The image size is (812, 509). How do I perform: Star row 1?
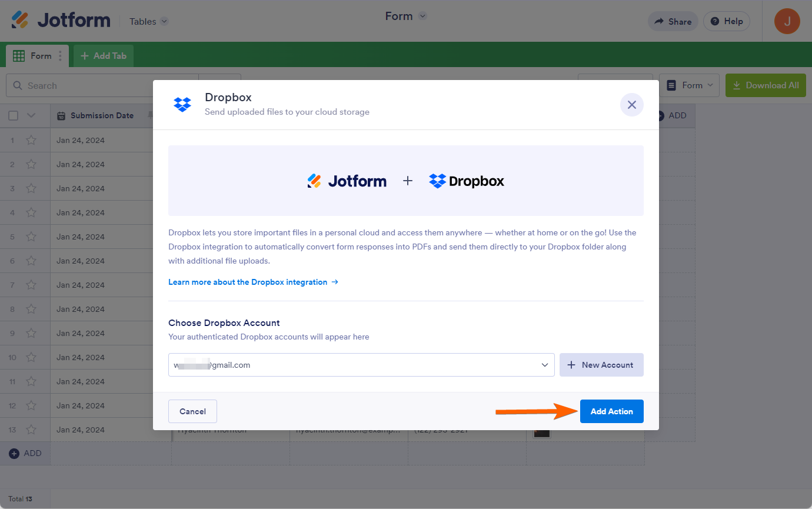tap(31, 140)
